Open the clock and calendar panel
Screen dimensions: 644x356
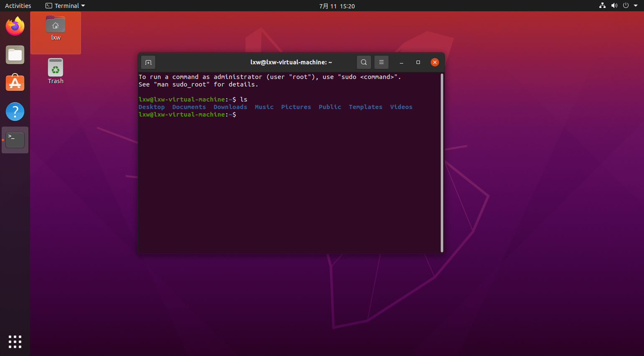tap(337, 6)
